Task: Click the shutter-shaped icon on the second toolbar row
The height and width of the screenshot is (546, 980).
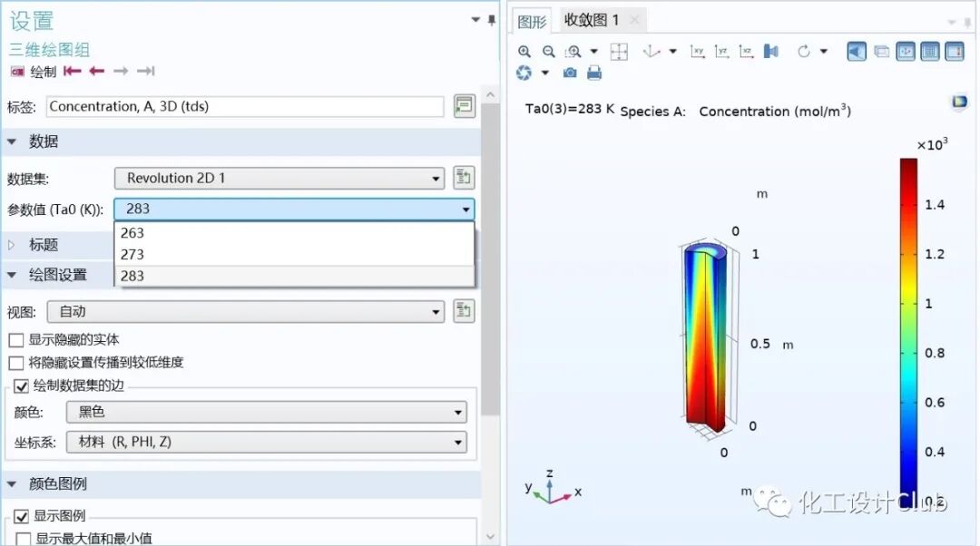Action: (x=524, y=73)
